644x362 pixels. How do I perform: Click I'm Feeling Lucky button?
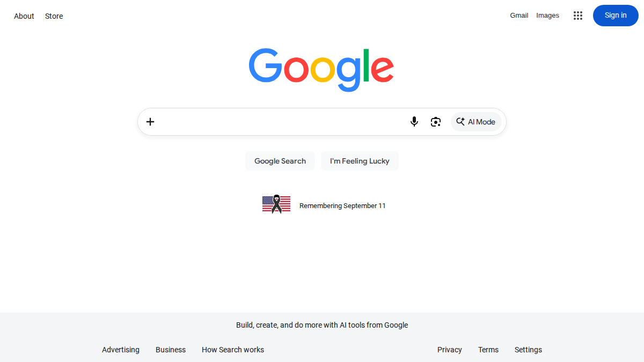click(x=360, y=161)
